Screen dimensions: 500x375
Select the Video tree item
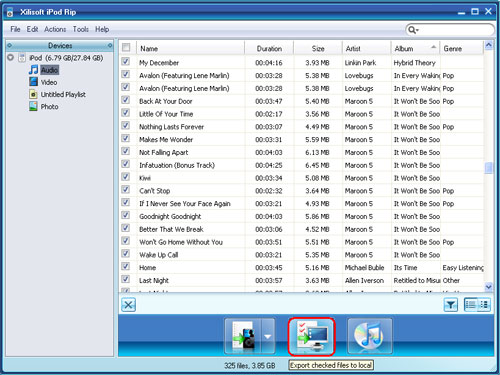coord(49,82)
